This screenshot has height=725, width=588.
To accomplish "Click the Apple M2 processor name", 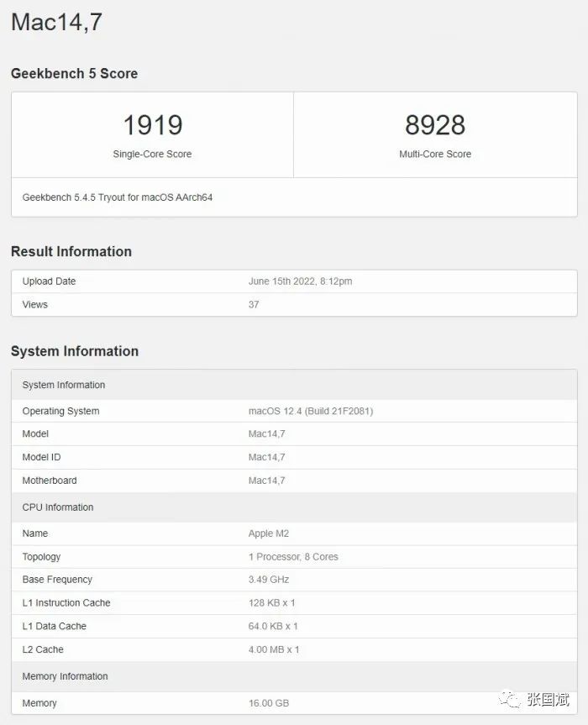I will 269,533.
